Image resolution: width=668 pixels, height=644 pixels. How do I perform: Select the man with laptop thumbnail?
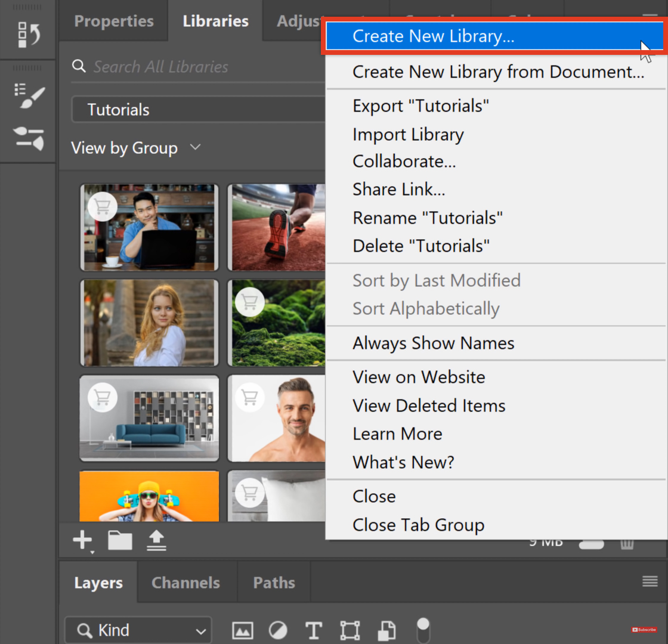(149, 227)
